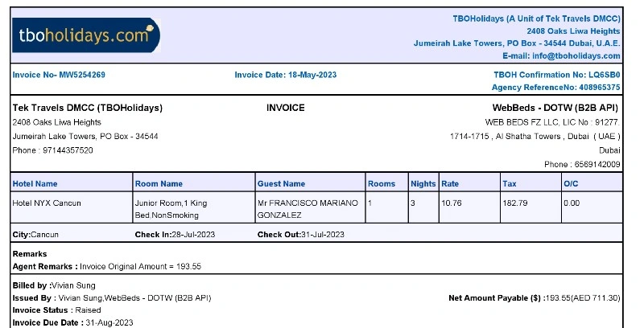Screen dimensions: 644x328
Task: Click the Billed by Vivian Sung line
Action: 54,285
